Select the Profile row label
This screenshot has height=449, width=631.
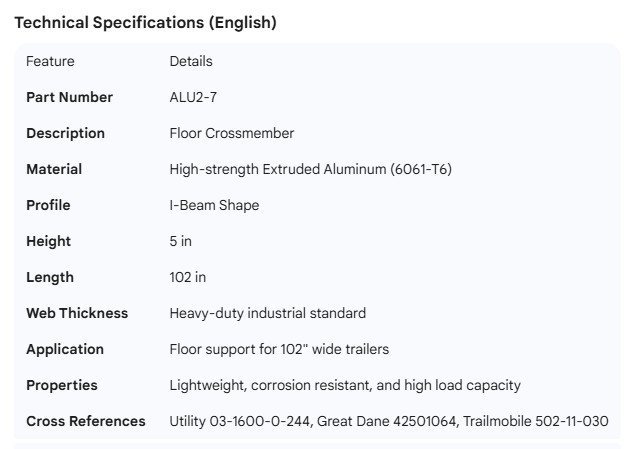[48, 205]
